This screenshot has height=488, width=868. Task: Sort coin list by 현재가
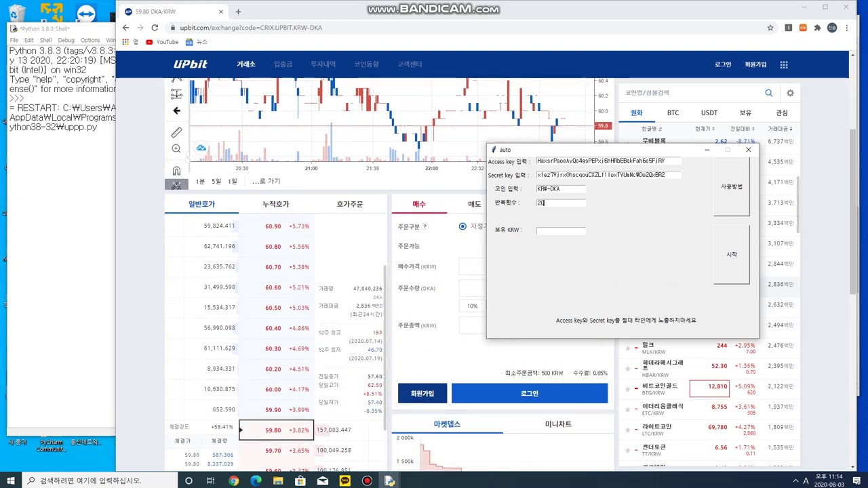point(704,129)
